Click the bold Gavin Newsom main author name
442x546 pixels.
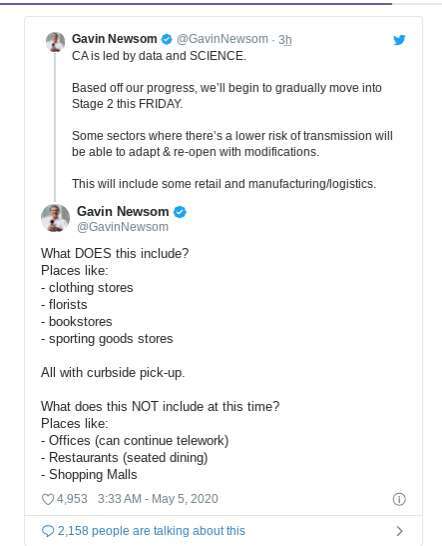[x=123, y=211]
